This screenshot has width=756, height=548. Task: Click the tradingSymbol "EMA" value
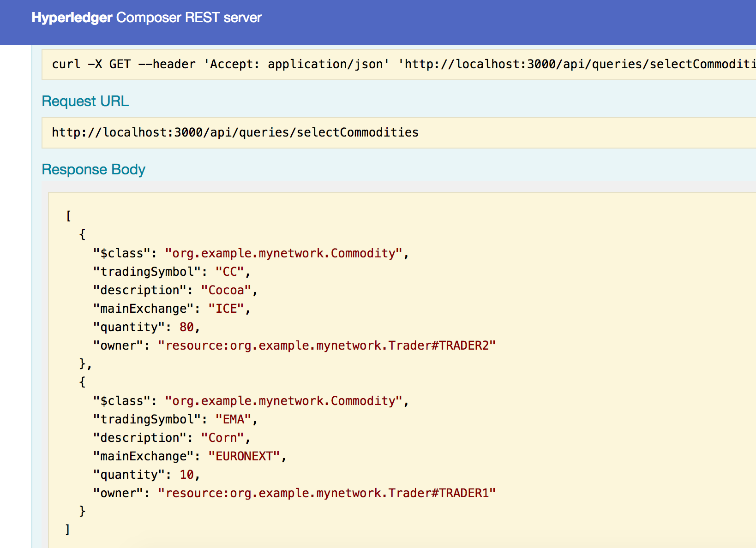point(233,419)
